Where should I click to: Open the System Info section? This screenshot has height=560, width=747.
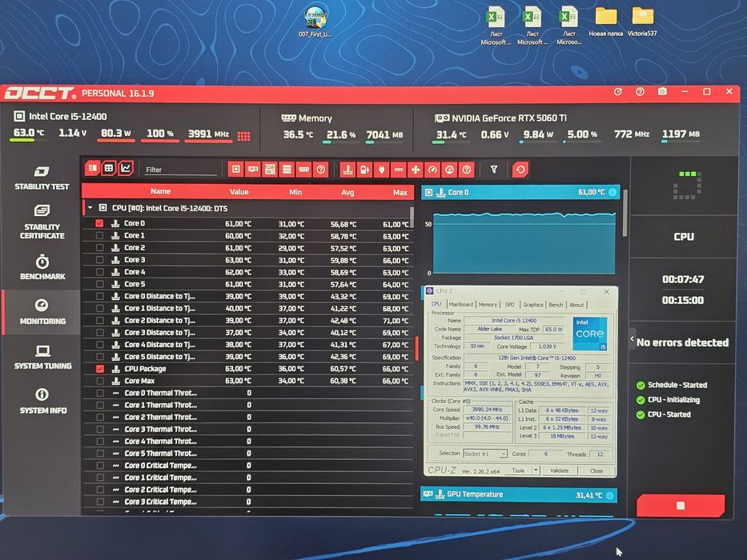point(43,402)
